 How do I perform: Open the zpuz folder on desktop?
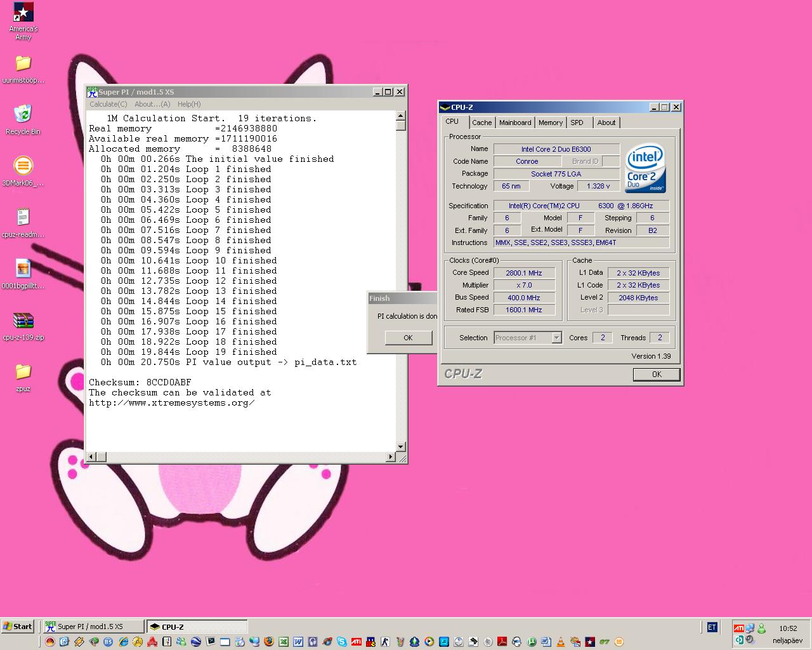coord(23,378)
